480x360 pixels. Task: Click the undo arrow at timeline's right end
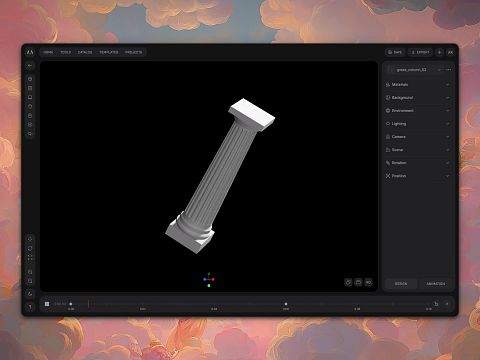[436, 304]
